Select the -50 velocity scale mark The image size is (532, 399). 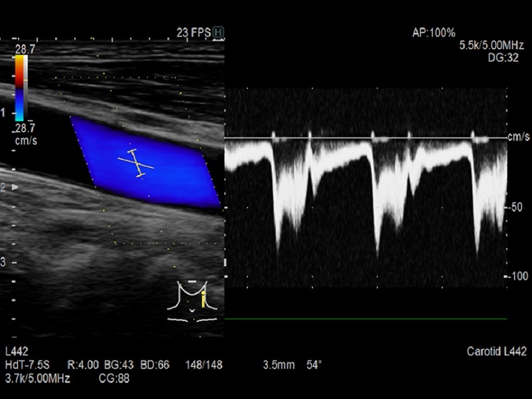click(x=516, y=207)
